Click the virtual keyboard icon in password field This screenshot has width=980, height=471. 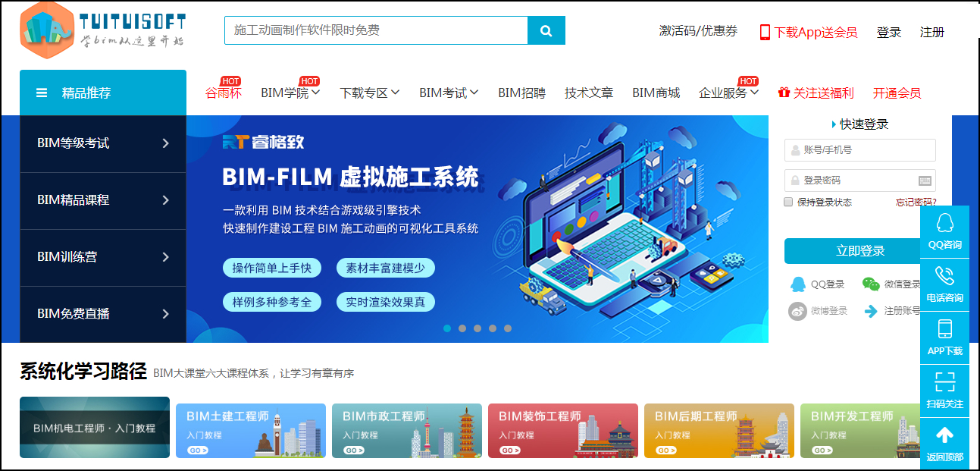coord(925,181)
